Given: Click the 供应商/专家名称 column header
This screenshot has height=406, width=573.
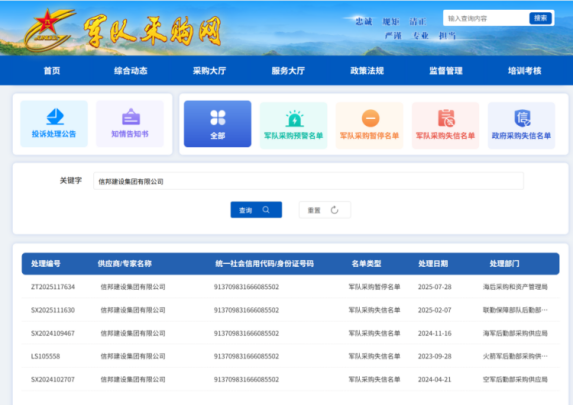Looking at the screenshot, I should point(125,263).
